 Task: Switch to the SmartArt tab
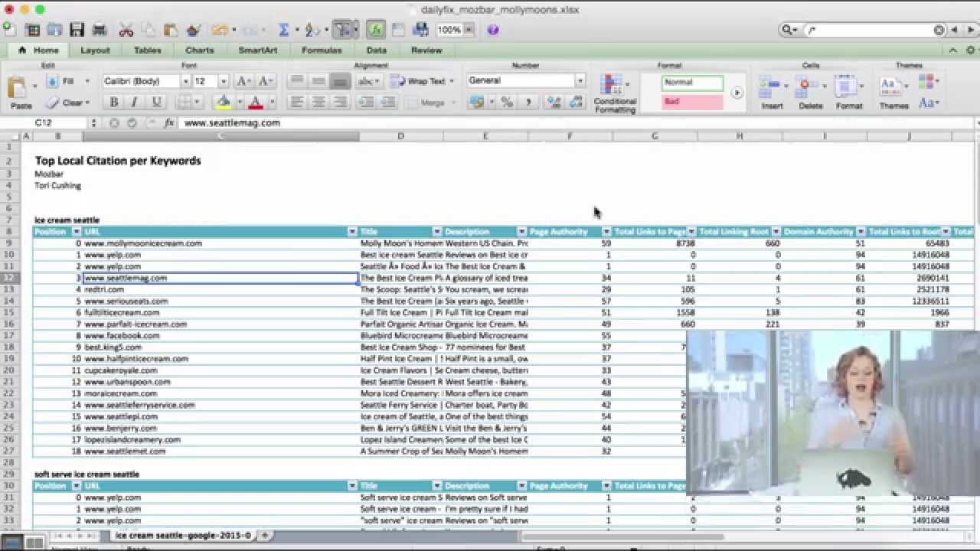[257, 51]
